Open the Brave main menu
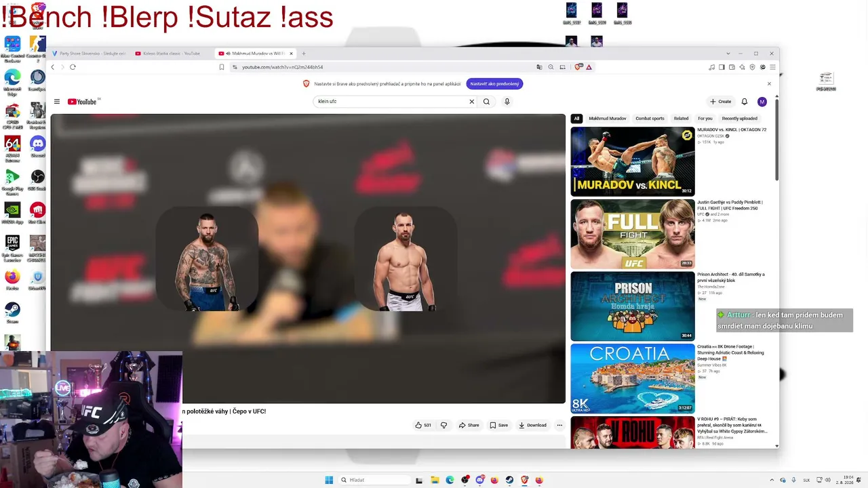The image size is (868, 488). (772, 67)
